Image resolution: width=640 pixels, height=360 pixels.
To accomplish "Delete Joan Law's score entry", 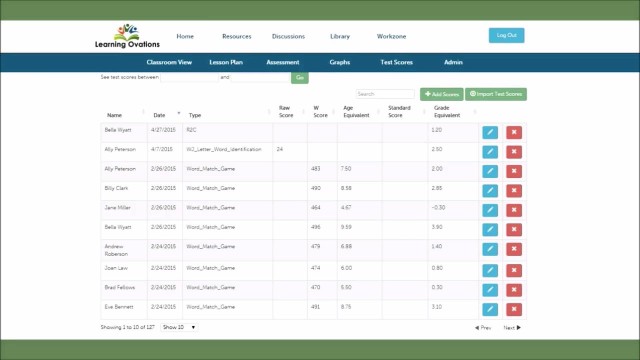I will pyautogui.click(x=514, y=270).
